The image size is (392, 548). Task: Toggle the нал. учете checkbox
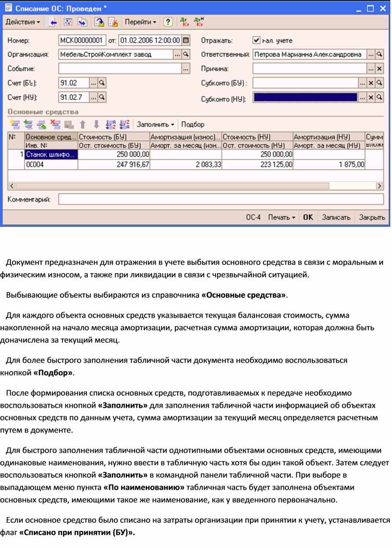[x=257, y=40]
